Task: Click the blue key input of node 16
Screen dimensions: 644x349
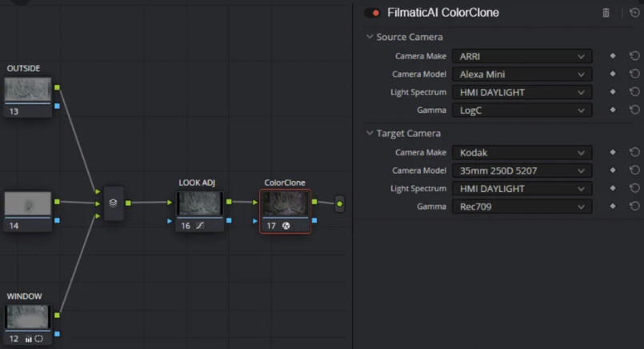Action: (170, 221)
